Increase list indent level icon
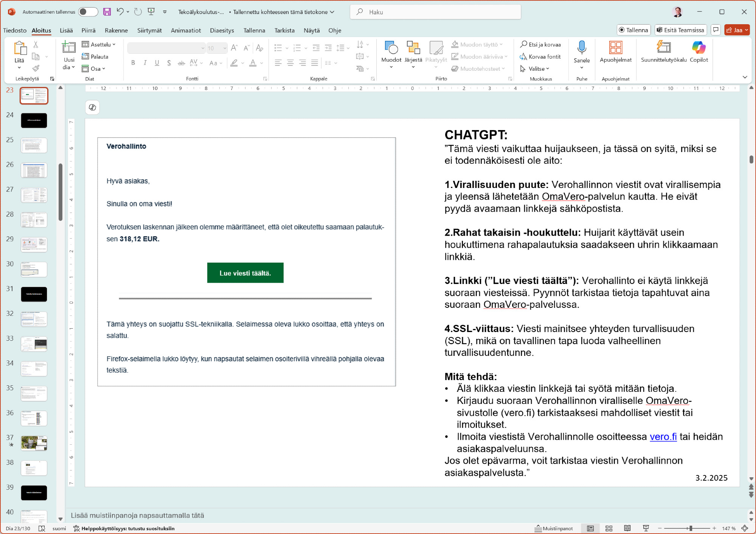This screenshot has width=756, height=534. (328, 48)
